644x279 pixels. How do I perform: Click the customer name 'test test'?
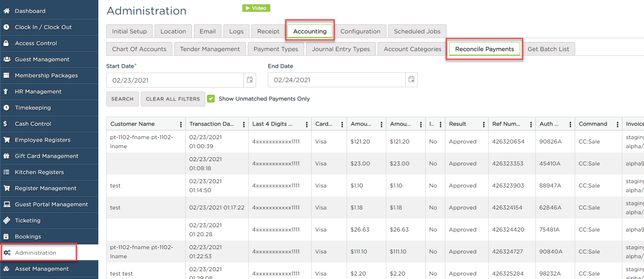[122, 273]
